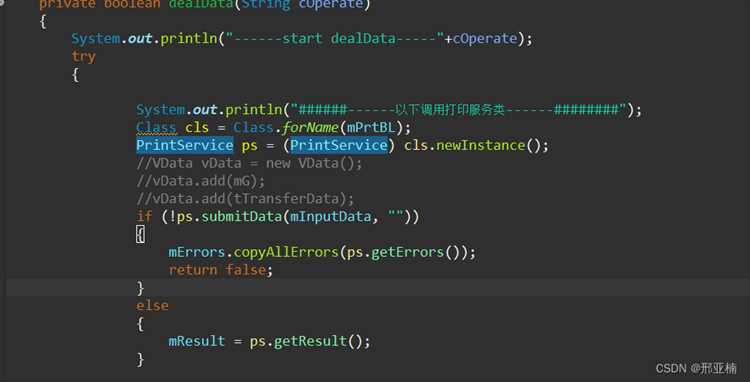This screenshot has width=750, height=382.
Task: Click the string containing 以下调用打印服务类
Action: [x=458, y=110]
